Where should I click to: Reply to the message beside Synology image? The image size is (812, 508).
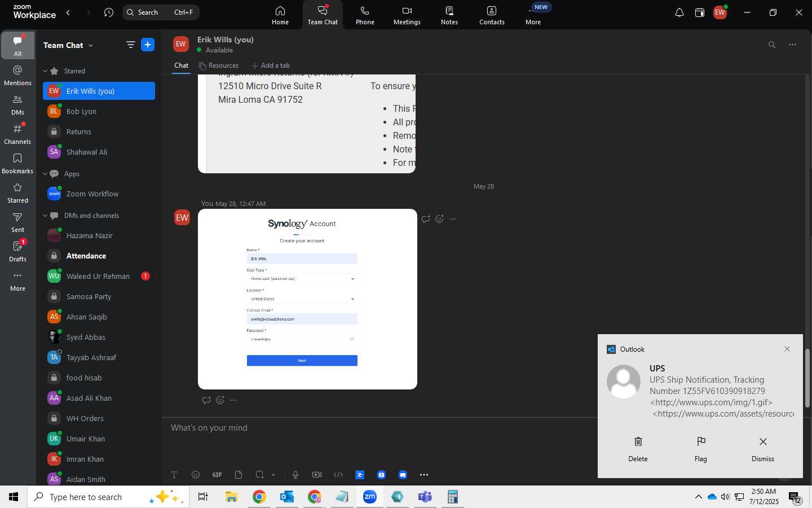(426, 219)
